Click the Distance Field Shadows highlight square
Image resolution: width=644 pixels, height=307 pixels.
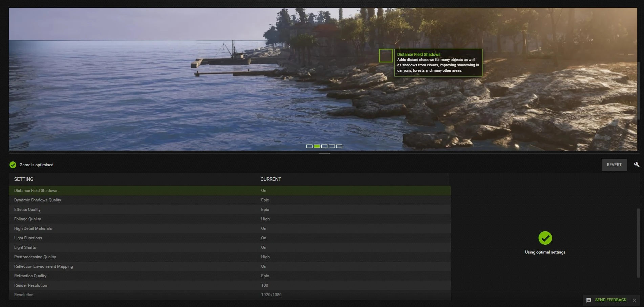(386, 56)
